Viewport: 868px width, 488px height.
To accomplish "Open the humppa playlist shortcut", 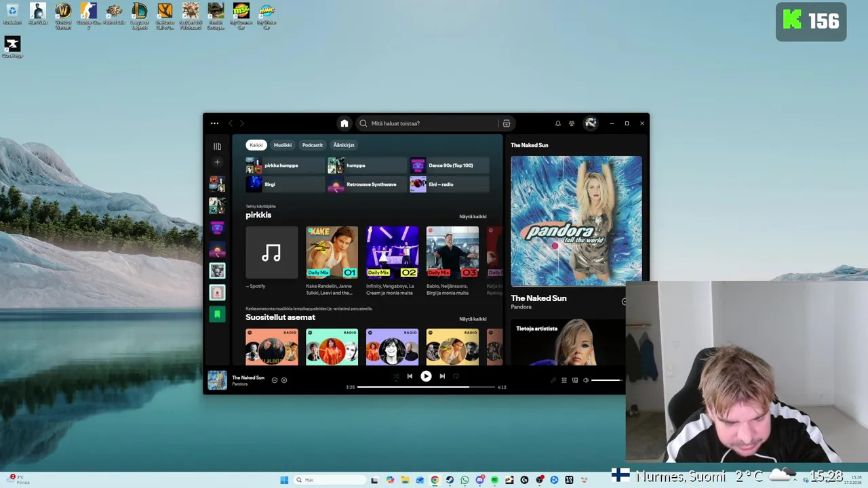I will (368, 165).
